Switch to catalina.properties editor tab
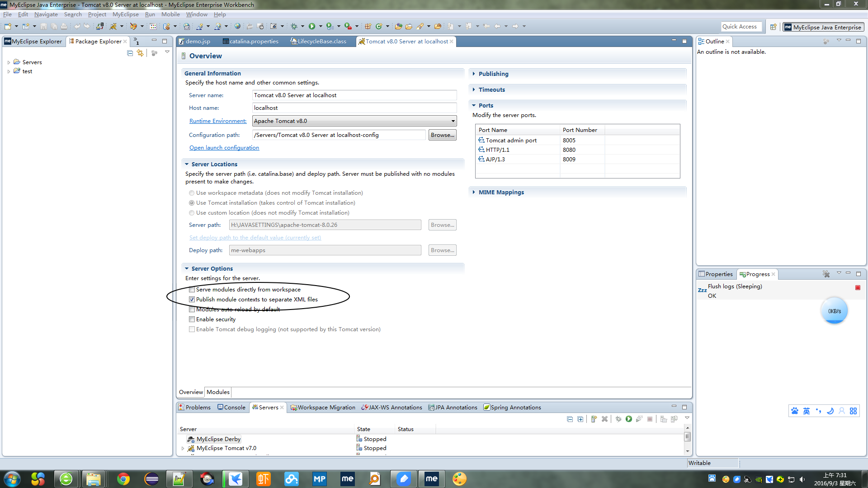868x488 pixels. pos(250,41)
